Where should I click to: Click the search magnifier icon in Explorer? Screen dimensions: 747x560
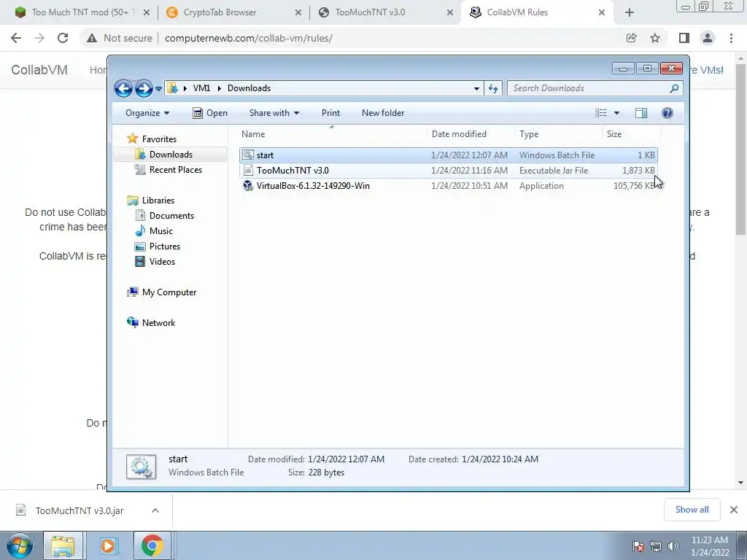click(x=674, y=88)
